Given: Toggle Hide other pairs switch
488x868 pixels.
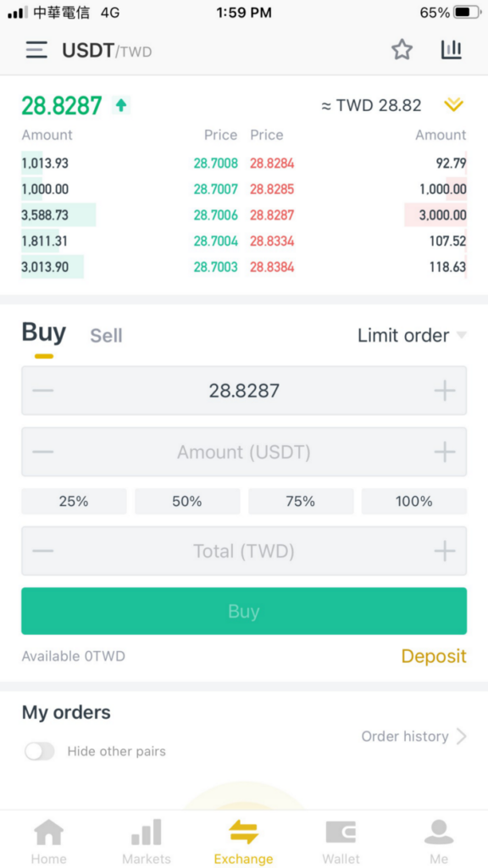Looking at the screenshot, I should point(40,751).
